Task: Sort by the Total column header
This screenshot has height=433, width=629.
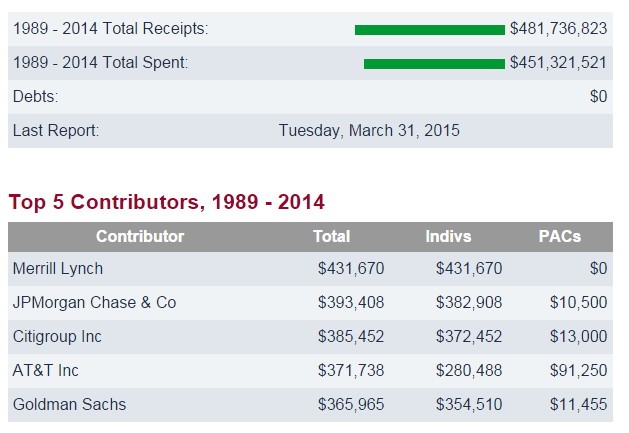Action: pyautogui.click(x=331, y=237)
